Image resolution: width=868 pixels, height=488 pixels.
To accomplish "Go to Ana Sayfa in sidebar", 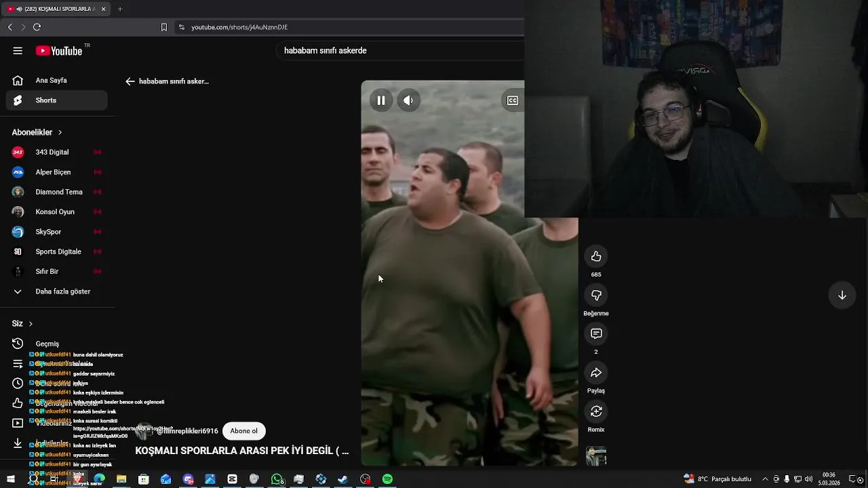I will (x=57, y=80).
